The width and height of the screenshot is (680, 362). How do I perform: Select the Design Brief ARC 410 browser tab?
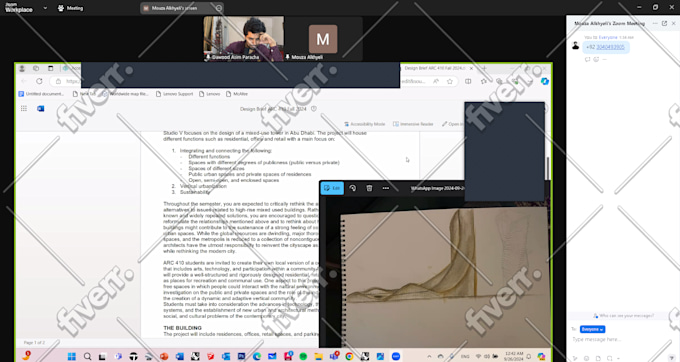pos(438,68)
